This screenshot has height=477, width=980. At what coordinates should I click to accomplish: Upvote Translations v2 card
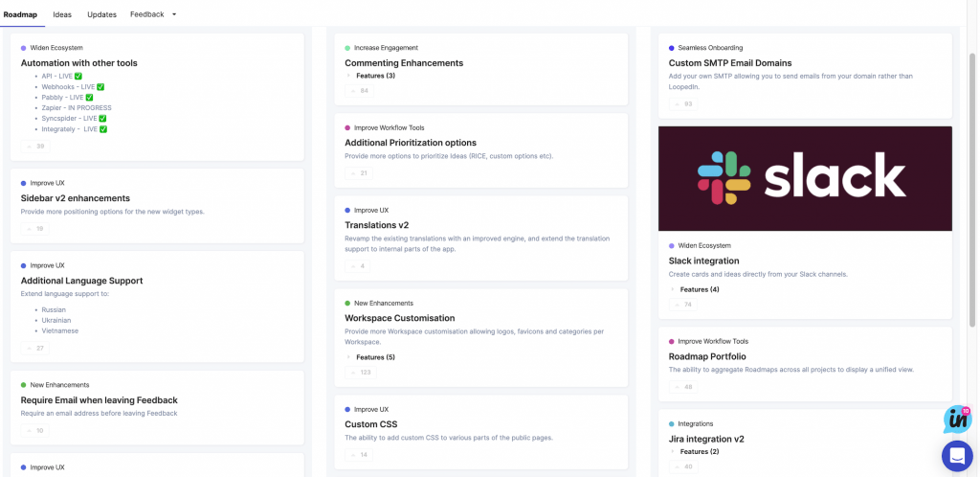[358, 266]
